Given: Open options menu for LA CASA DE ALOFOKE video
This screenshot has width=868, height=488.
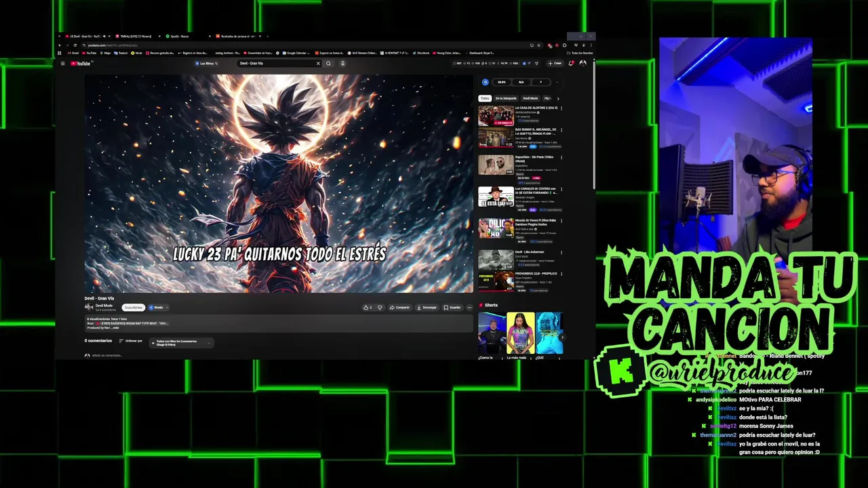Looking at the screenshot, I should click(561, 108).
